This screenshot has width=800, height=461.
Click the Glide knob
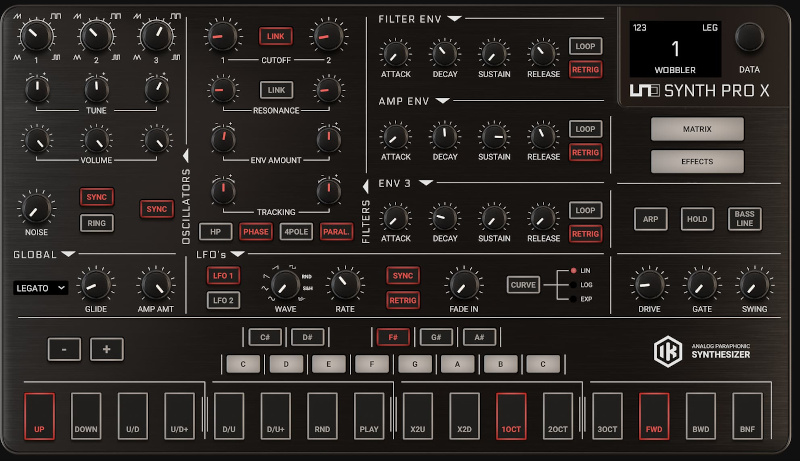95,285
